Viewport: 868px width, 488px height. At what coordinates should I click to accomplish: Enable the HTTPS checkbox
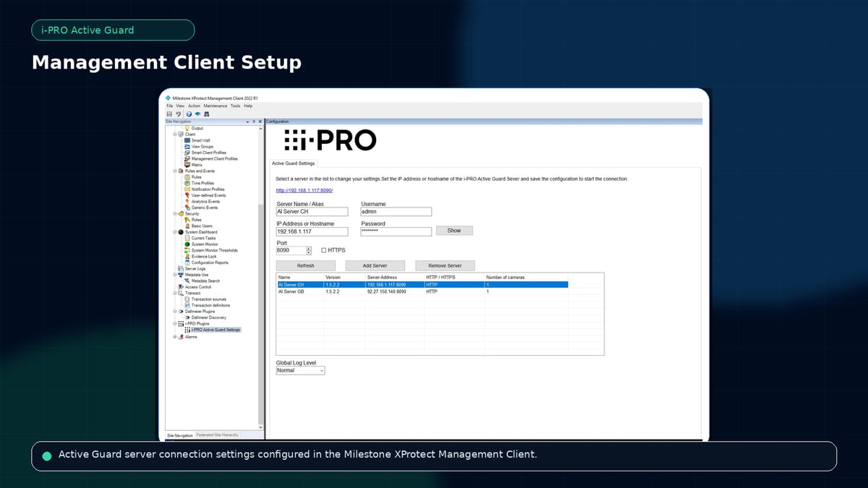pos(324,250)
